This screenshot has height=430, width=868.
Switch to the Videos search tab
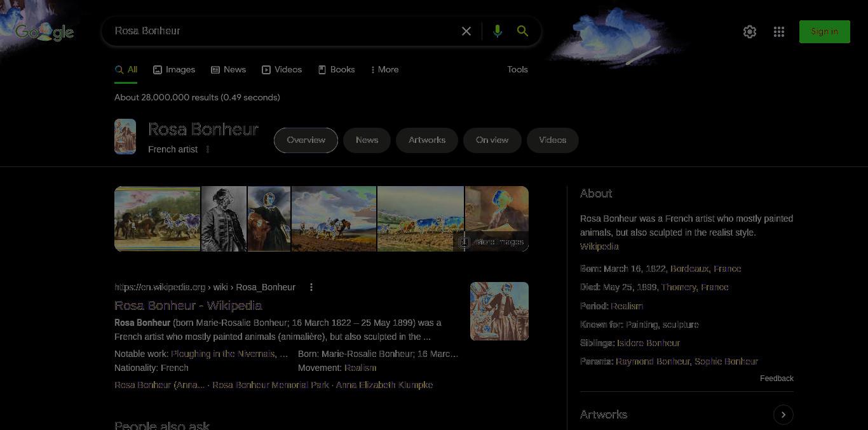(x=281, y=70)
